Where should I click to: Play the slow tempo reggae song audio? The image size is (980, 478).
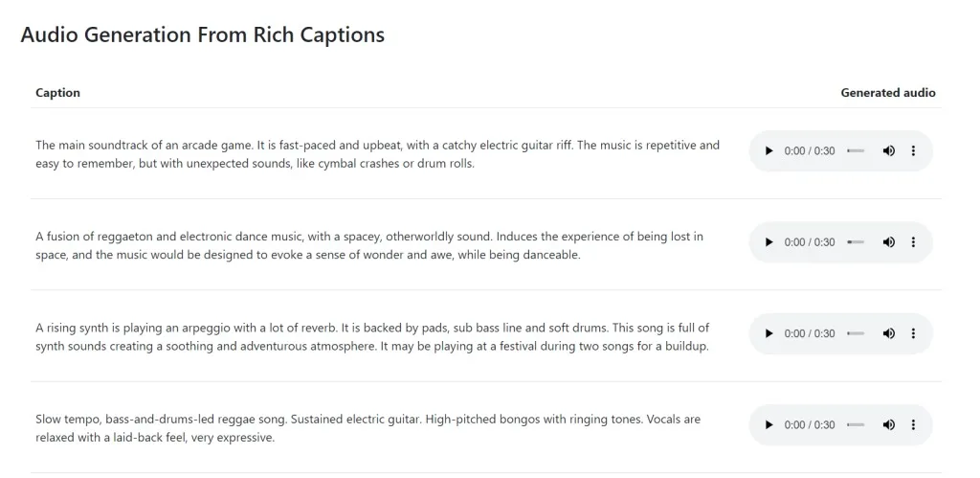click(x=768, y=424)
